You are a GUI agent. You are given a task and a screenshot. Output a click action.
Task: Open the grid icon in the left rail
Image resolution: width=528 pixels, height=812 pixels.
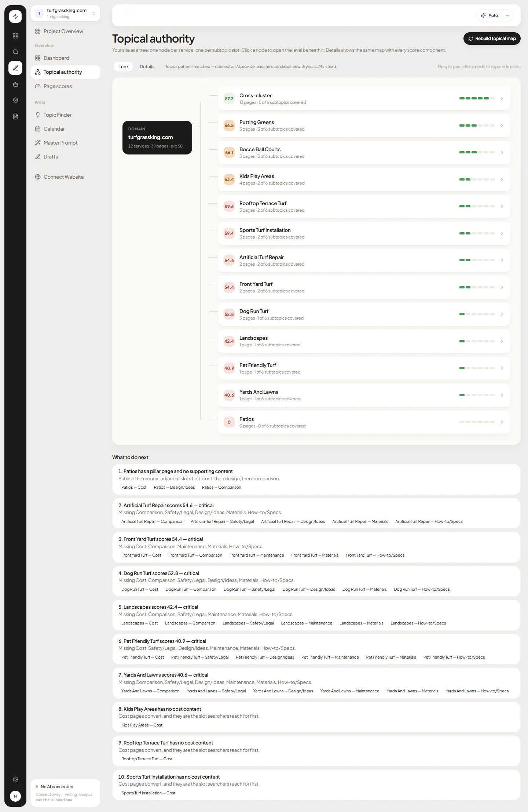(15, 36)
